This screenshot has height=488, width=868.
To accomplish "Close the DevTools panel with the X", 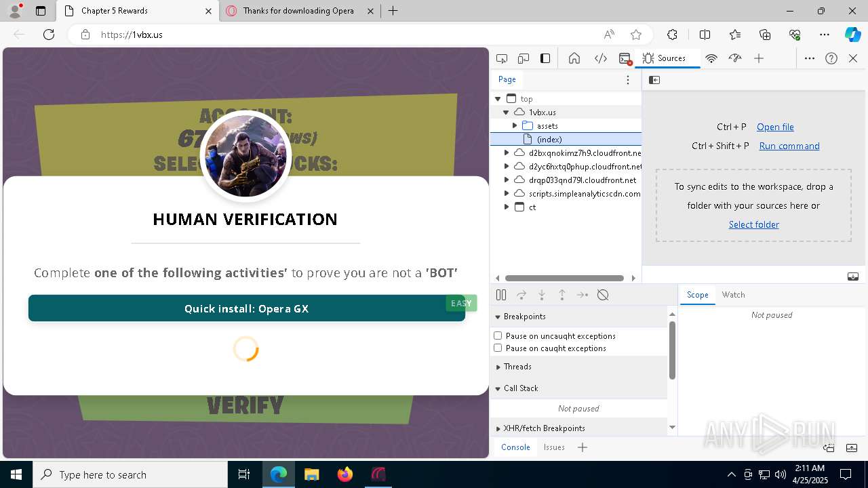I will click(853, 58).
